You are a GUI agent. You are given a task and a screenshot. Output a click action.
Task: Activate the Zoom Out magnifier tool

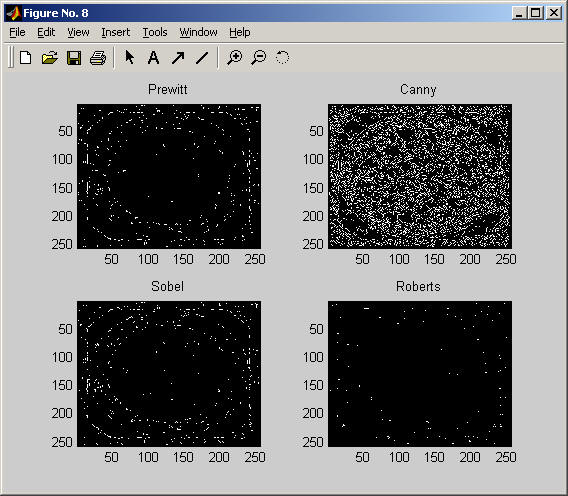pyautogui.click(x=259, y=58)
